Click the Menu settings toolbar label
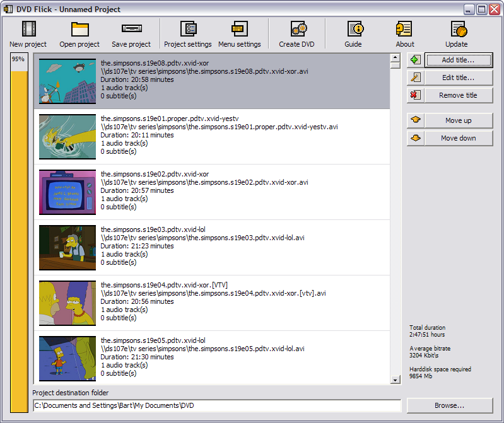The height and width of the screenshot is (423, 504). tap(240, 44)
